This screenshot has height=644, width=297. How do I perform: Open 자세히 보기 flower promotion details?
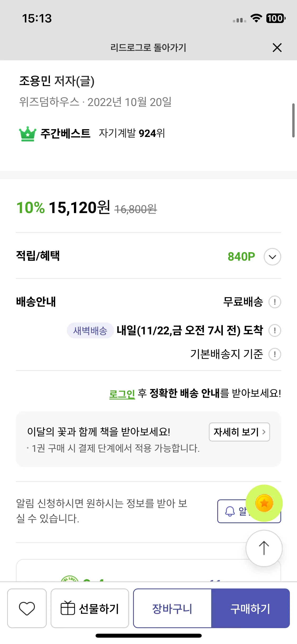[239, 432]
